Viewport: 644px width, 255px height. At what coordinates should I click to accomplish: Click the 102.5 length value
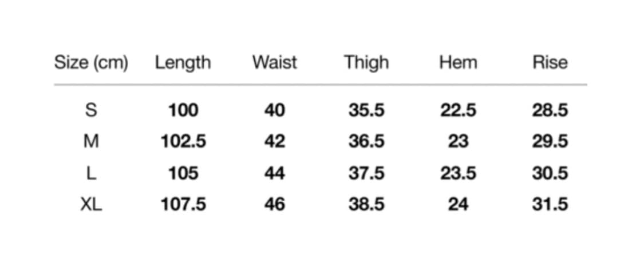pyautogui.click(x=183, y=141)
